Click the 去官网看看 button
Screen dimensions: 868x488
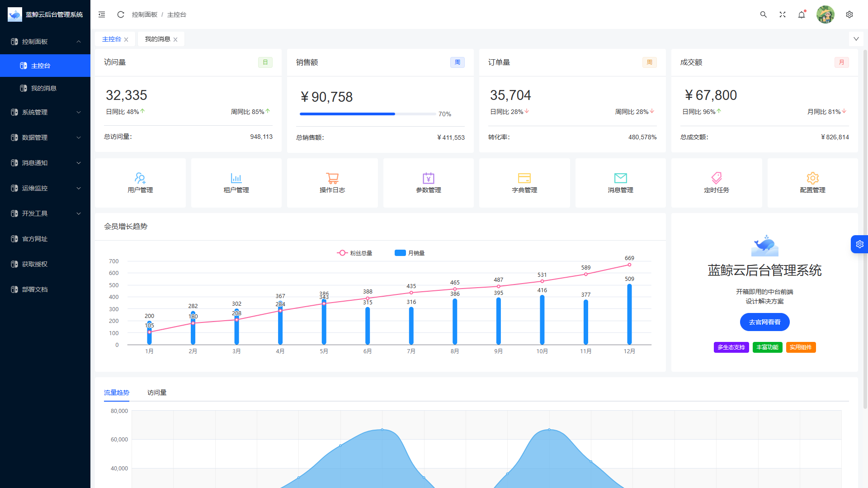[764, 322]
